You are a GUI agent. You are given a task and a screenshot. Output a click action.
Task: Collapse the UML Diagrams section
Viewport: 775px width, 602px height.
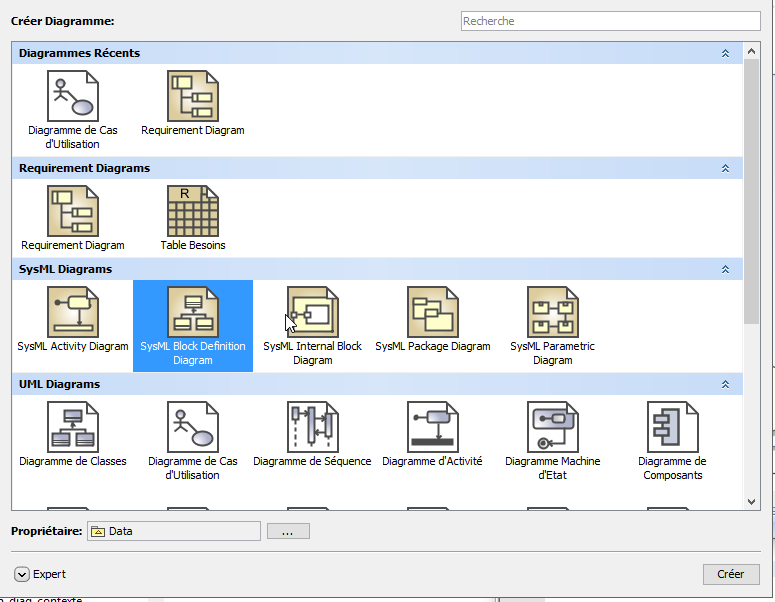(x=726, y=385)
